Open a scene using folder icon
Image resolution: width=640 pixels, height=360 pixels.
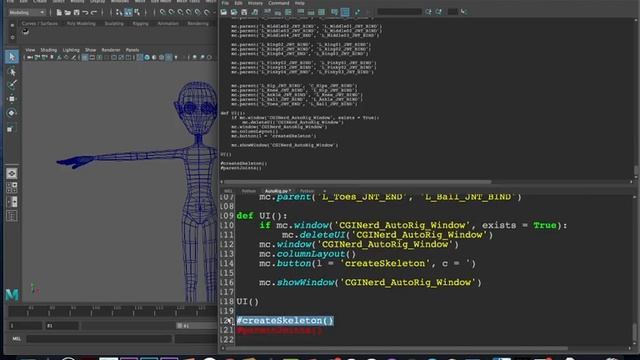pyautogui.click(x=68, y=13)
